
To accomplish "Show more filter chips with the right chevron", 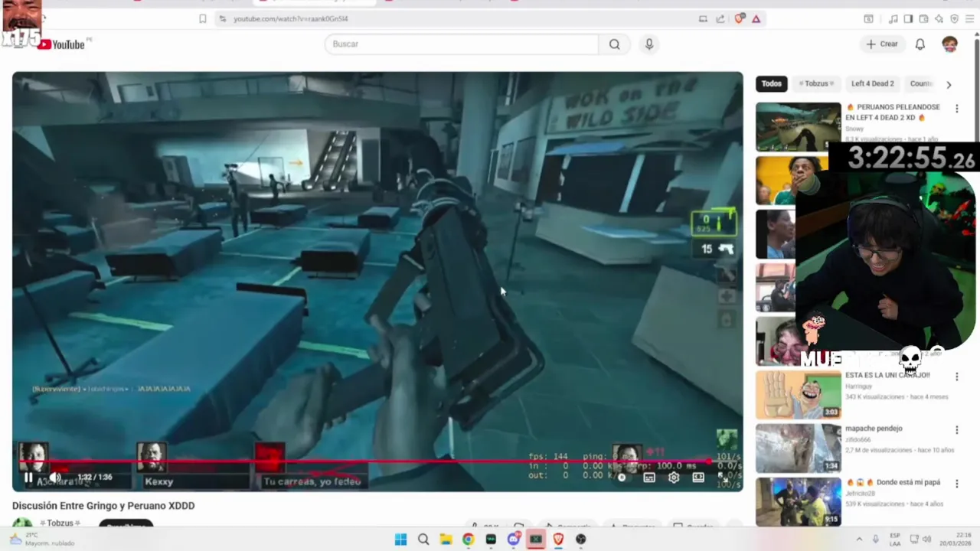I will 949,84.
